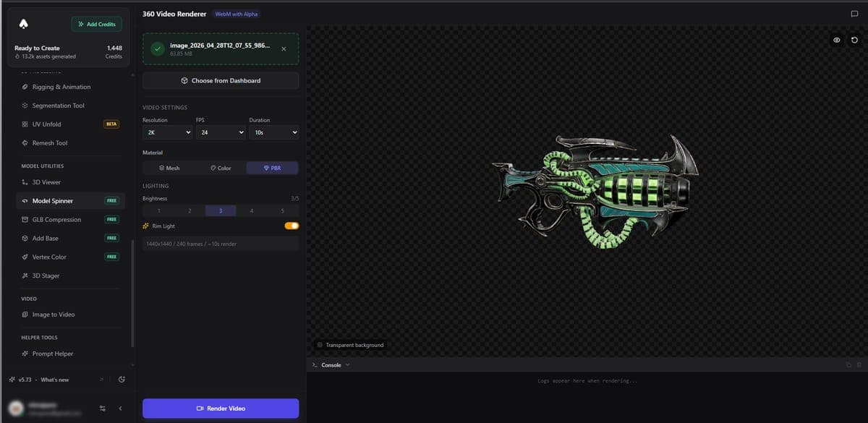This screenshot has height=423, width=868.
Task: Click the FREE badge beside Model Spinner
Action: click(x=111, y=200)
